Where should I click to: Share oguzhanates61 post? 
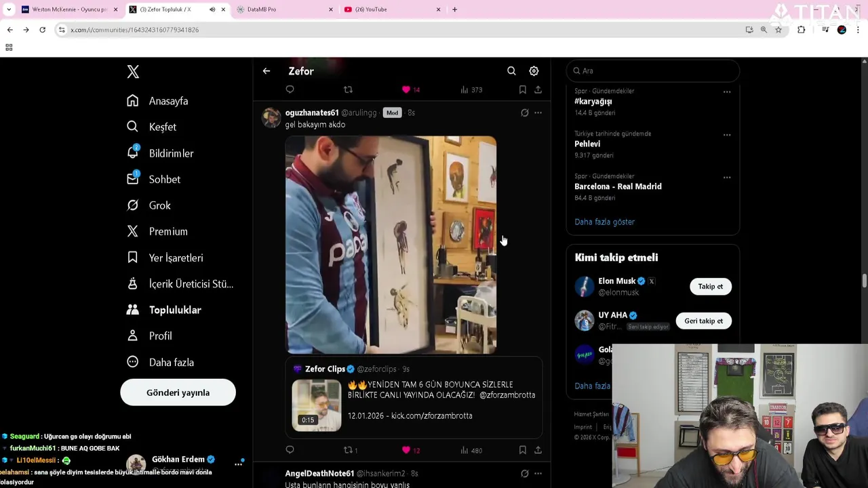click(538, 450)
